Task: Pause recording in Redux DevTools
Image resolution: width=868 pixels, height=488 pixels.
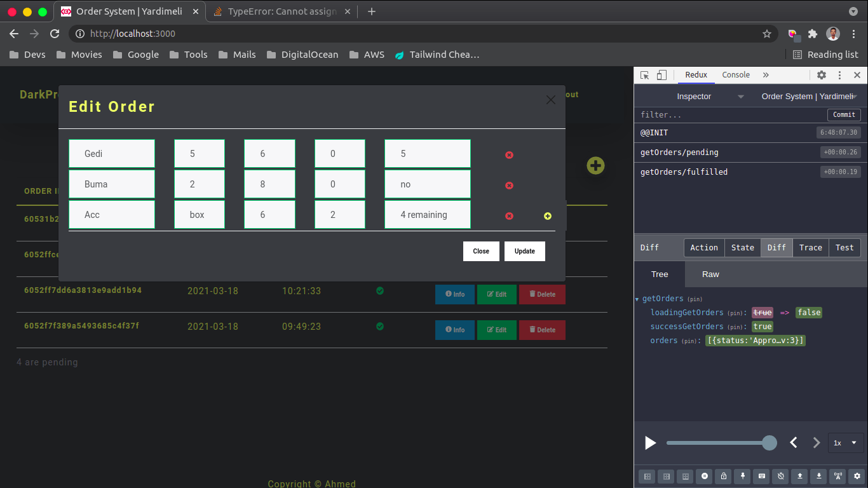Action: point(704,476)
